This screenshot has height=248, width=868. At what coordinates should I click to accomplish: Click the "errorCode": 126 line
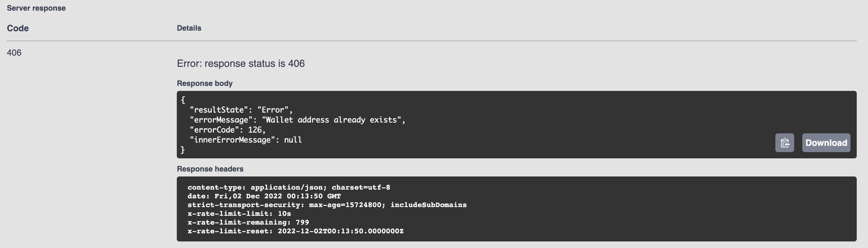(228, 130)
